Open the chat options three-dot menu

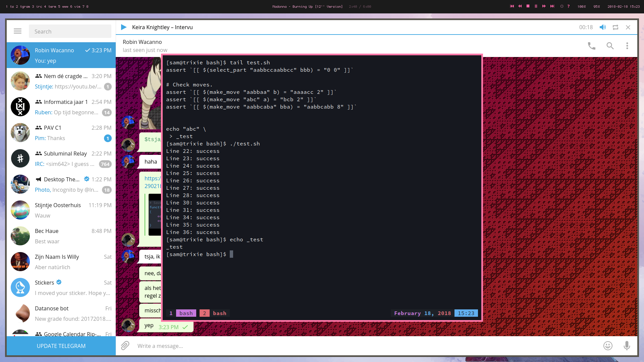click(627, 46)
